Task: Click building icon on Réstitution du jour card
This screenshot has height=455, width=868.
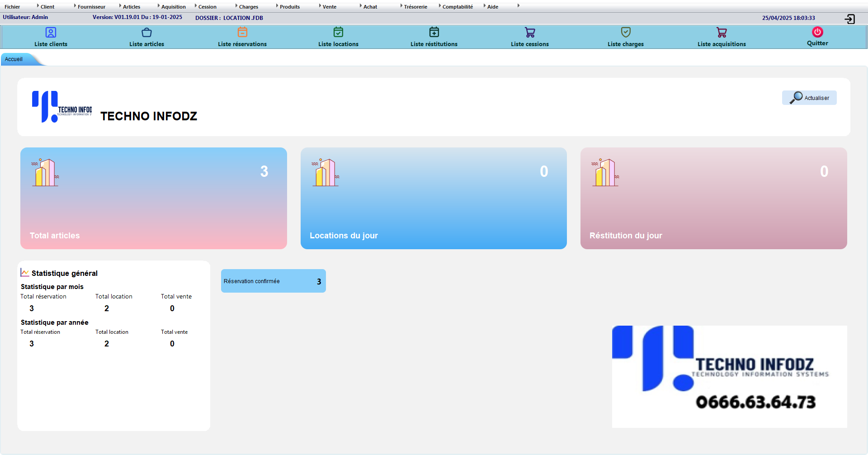Action: pyautogui.click(x=605, y=172)
